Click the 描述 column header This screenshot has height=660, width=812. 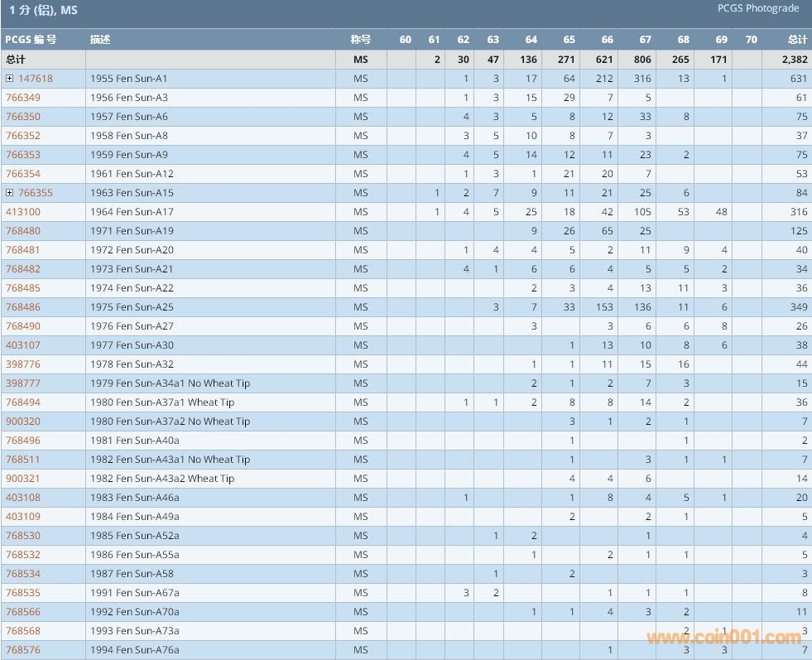click(100, 40)
